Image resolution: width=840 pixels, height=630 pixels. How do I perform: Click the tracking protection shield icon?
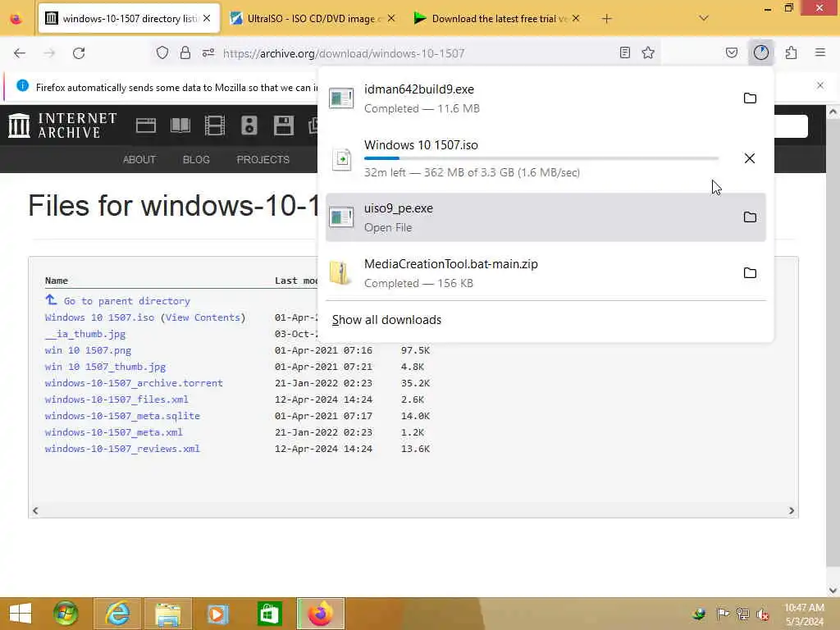(x=162, y=52)
